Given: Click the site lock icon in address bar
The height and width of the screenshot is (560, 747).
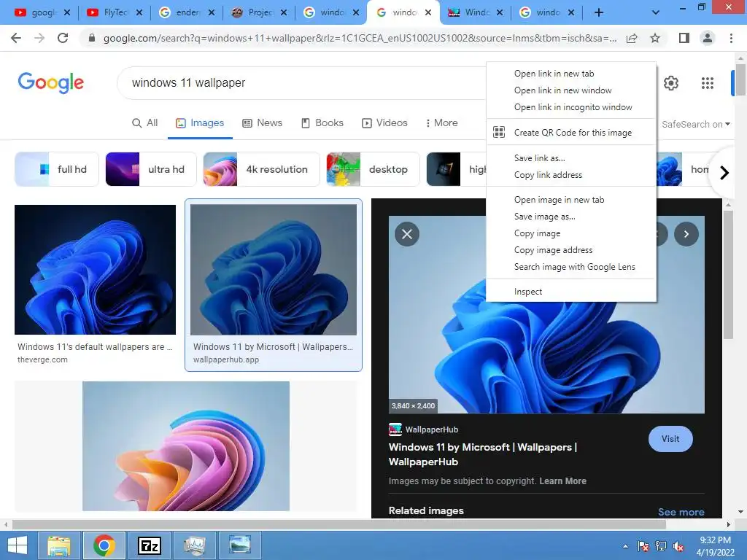Looking at the screenshot, I should 92,38.
